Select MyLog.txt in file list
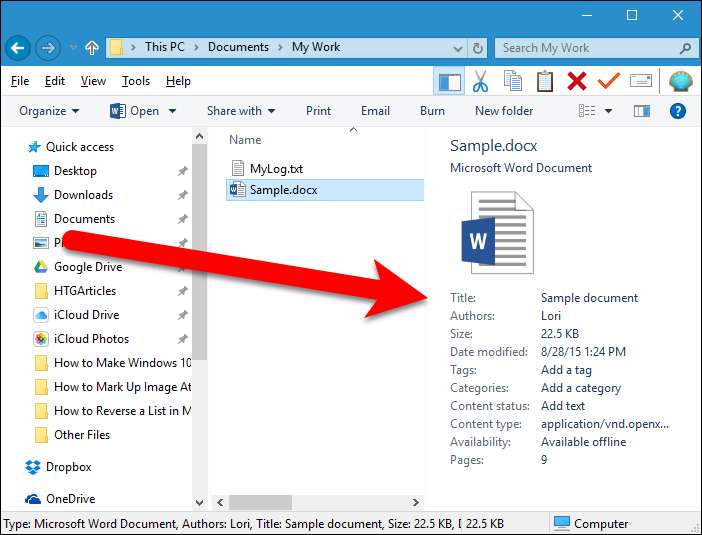 click(x=274, y=168)
